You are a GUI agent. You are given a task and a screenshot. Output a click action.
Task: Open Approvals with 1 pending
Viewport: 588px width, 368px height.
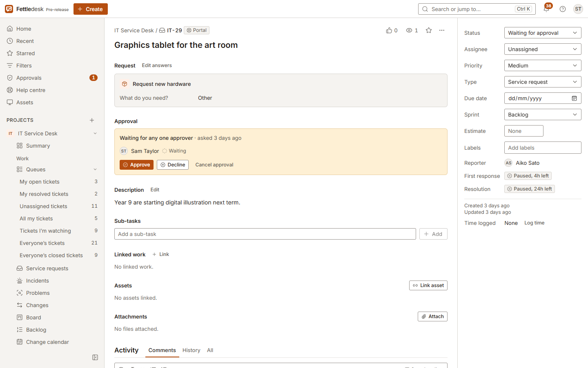pos(52,78)
